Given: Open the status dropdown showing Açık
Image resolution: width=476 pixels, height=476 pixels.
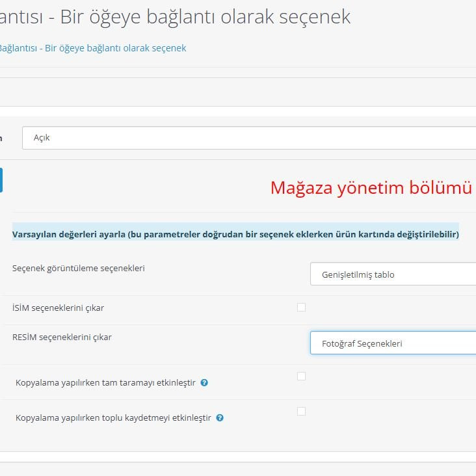Looking at the screenshot, I should point(249,138).
